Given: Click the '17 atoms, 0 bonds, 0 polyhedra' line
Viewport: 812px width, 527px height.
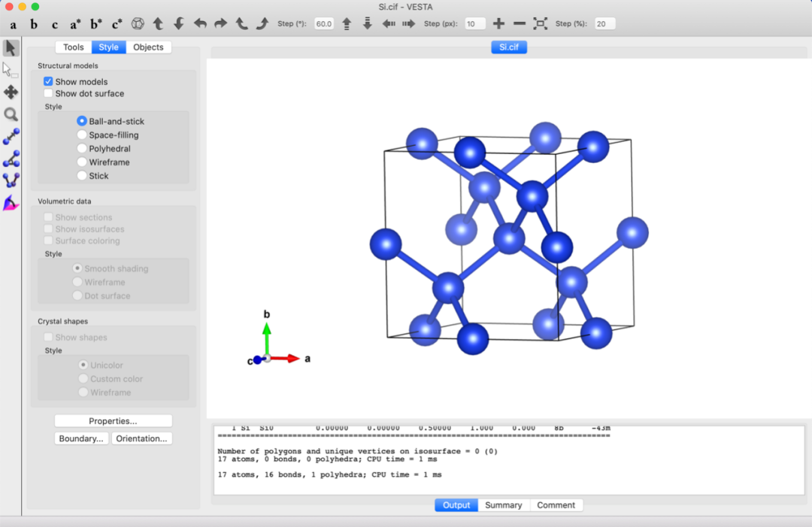Looking at the screenshot, I should pos(327,459).
